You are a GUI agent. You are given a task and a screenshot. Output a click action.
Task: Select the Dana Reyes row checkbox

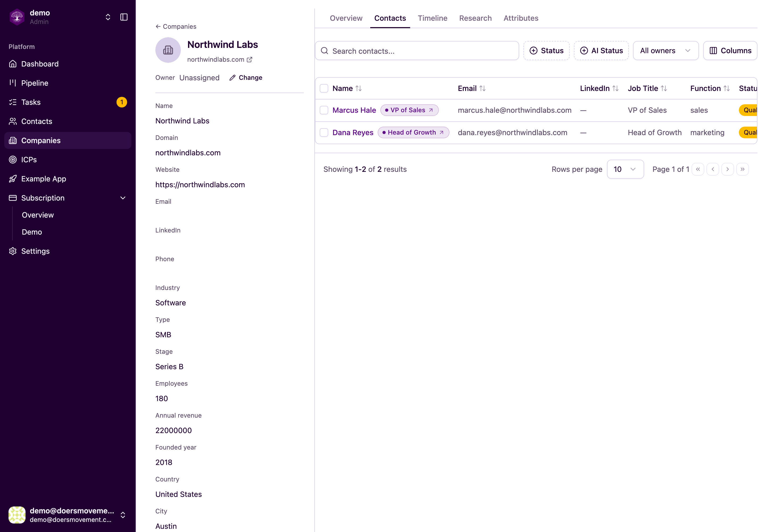point(324,133)
